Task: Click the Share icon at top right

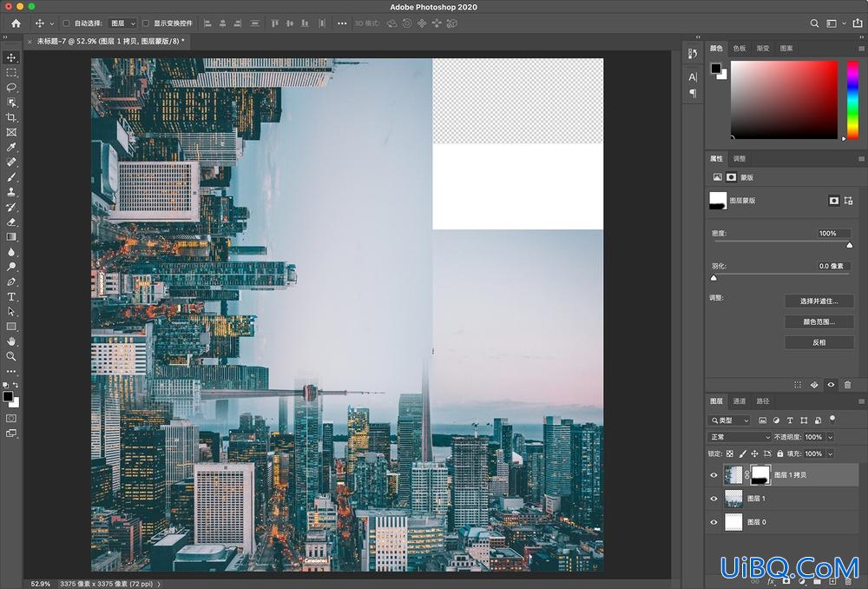Action: [x=858, y=23]
